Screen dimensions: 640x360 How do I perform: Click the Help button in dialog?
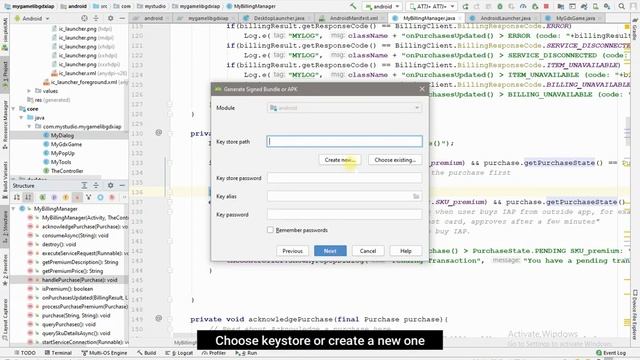[406, 251]
